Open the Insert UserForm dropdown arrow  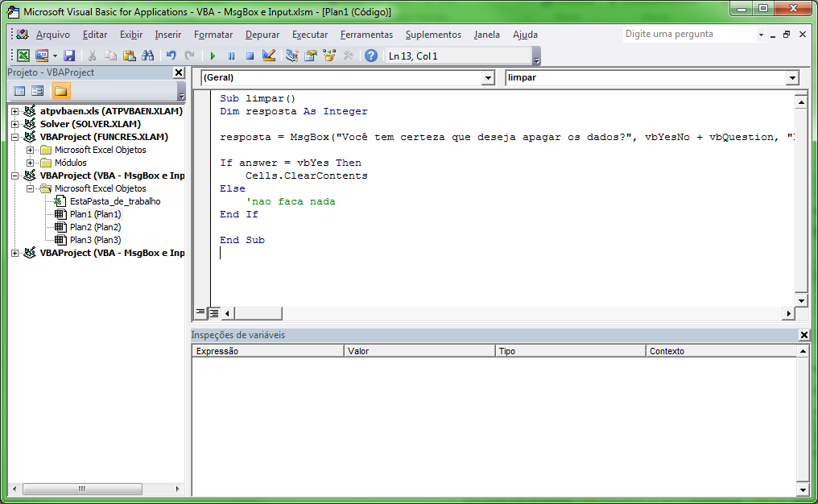point(55,56)
